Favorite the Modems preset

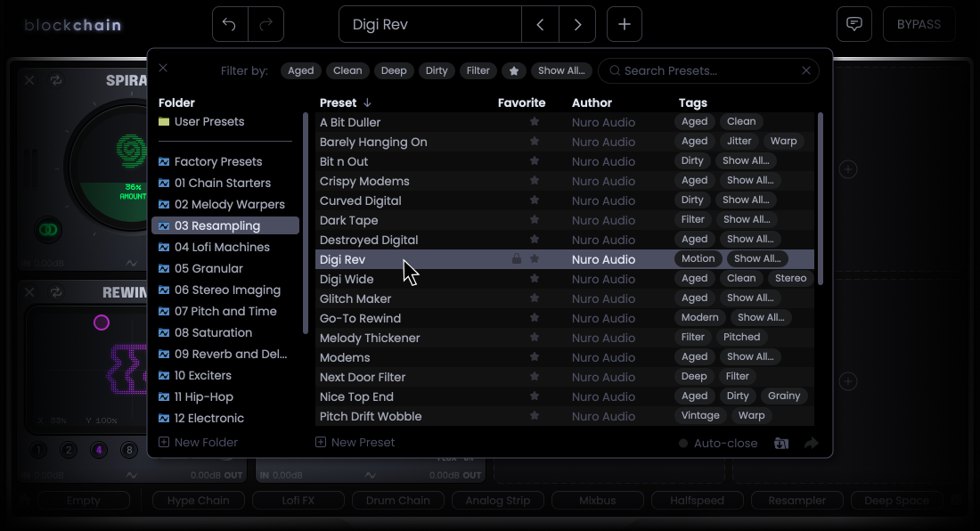coord(535,356)
